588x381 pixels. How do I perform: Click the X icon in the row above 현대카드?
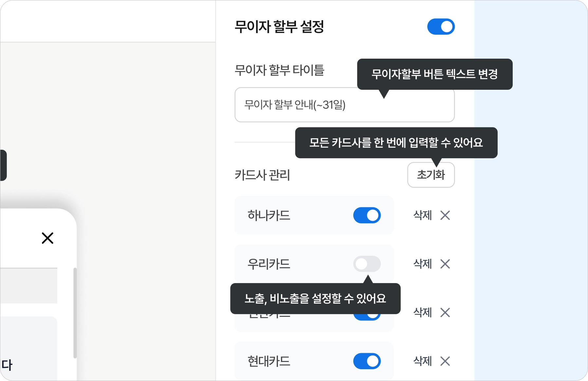[445, 313]
